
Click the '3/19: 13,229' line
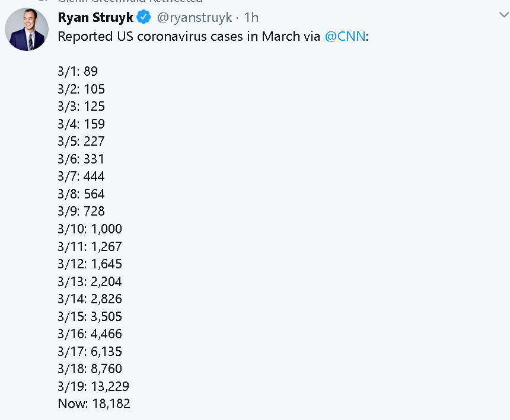(x=94, y=386)
